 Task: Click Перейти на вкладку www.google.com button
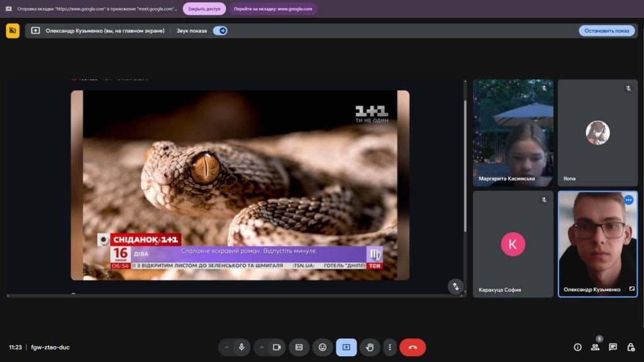pos(273,9)
